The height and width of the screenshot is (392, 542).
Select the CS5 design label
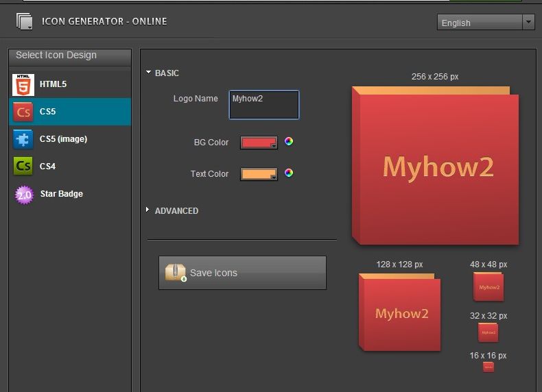point(48,112)
